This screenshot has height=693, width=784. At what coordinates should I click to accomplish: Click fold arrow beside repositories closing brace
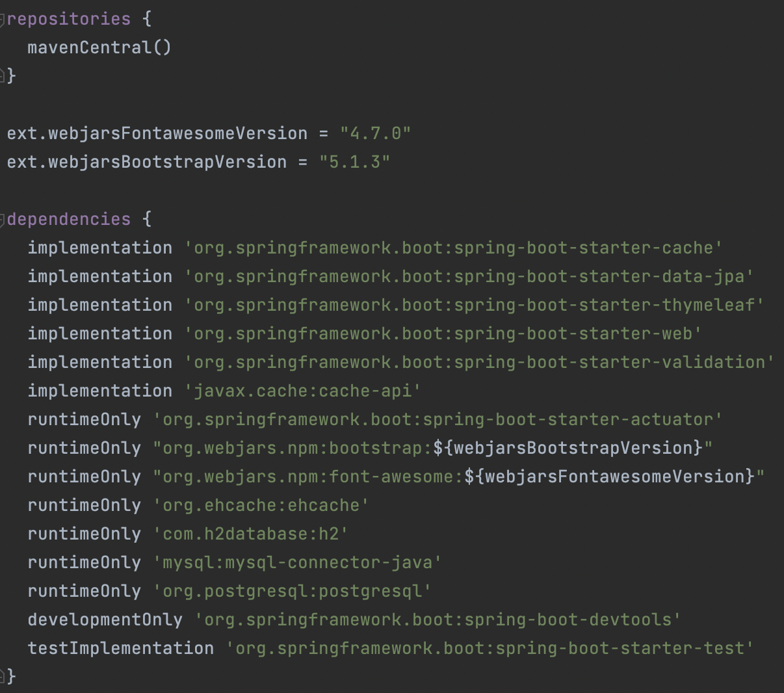pos(3,75)
